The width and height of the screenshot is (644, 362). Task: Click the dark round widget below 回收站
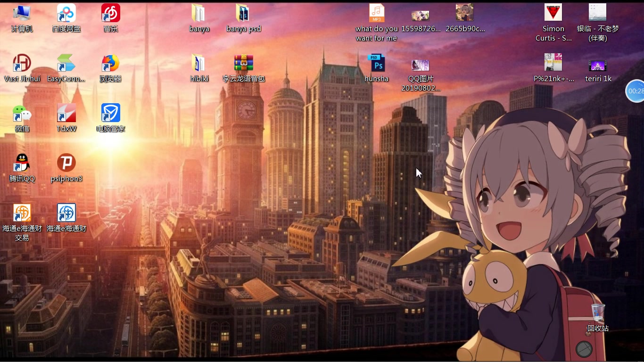tap(584, 349)
